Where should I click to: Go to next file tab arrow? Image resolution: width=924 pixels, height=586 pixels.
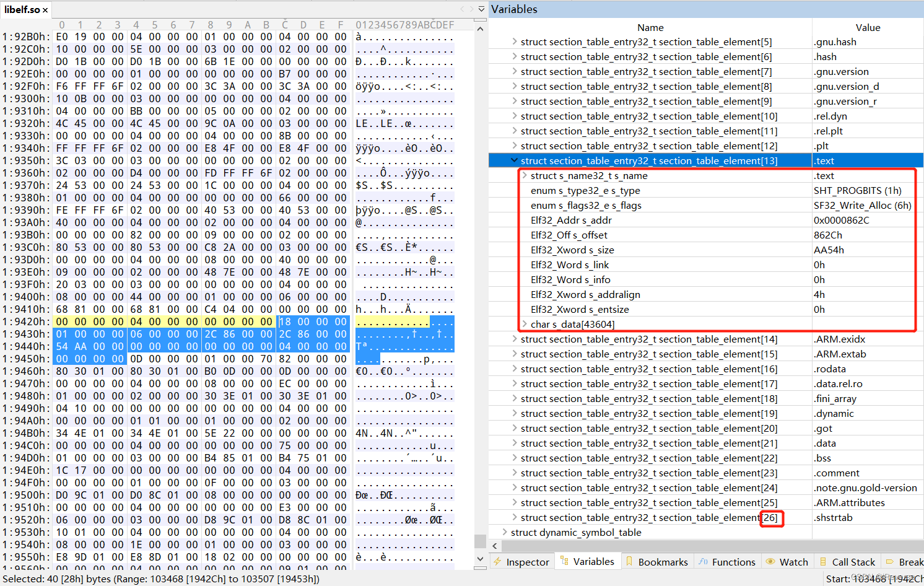tap(471, 9)
